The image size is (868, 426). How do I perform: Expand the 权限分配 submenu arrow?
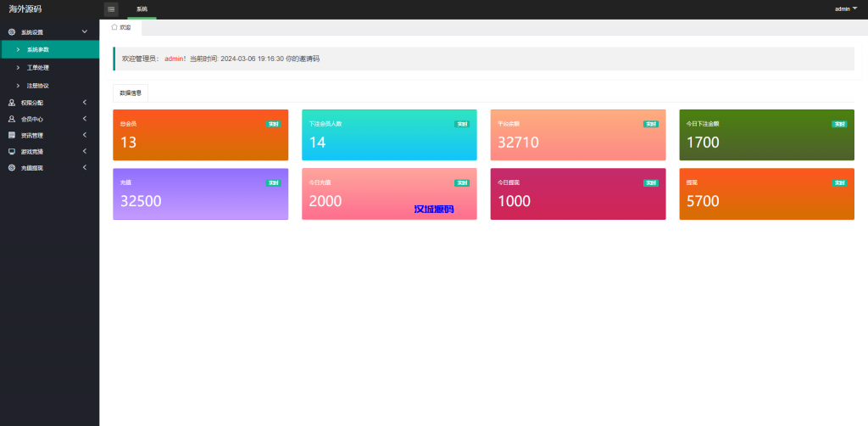point(84,103)
